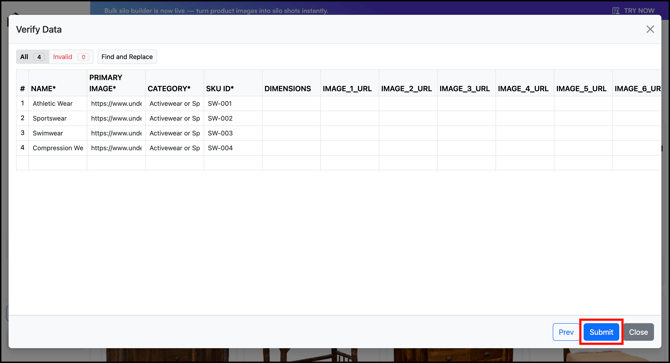
Task: Click Athletic Wear's category cell
Action: point(174,103)
